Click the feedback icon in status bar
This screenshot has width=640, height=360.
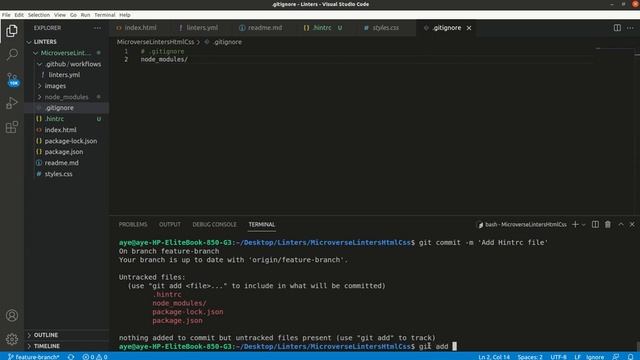[616, 357]
